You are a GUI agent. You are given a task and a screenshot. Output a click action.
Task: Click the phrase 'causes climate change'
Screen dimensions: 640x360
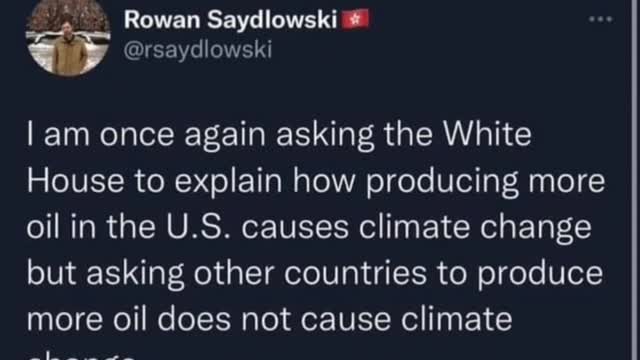click(x=416, y=228)
